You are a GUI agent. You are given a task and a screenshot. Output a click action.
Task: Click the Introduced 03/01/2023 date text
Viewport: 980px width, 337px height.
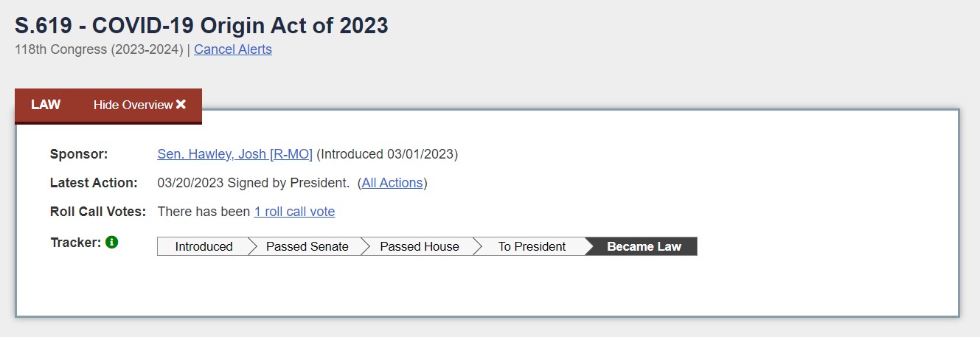click(387, 154)
